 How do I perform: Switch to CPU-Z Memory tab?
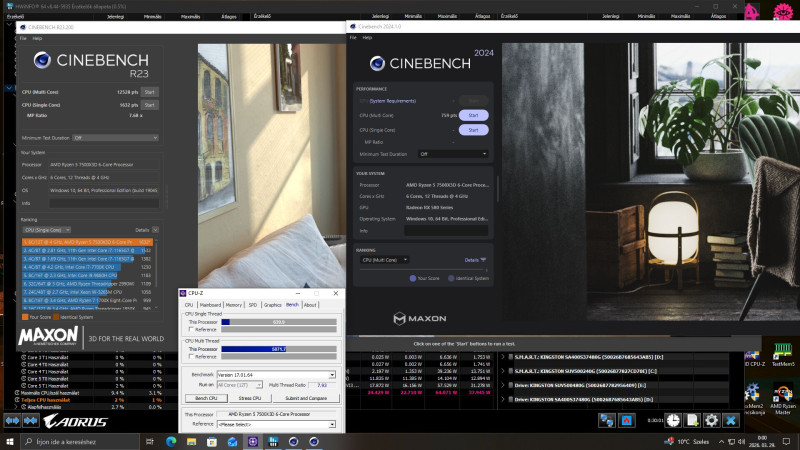tap(234, 305)
